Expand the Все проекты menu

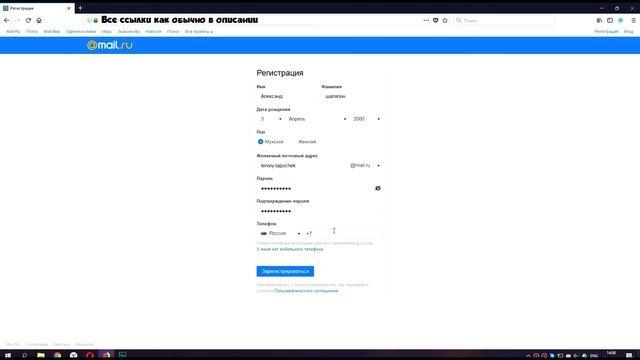[x=199, y=31]
